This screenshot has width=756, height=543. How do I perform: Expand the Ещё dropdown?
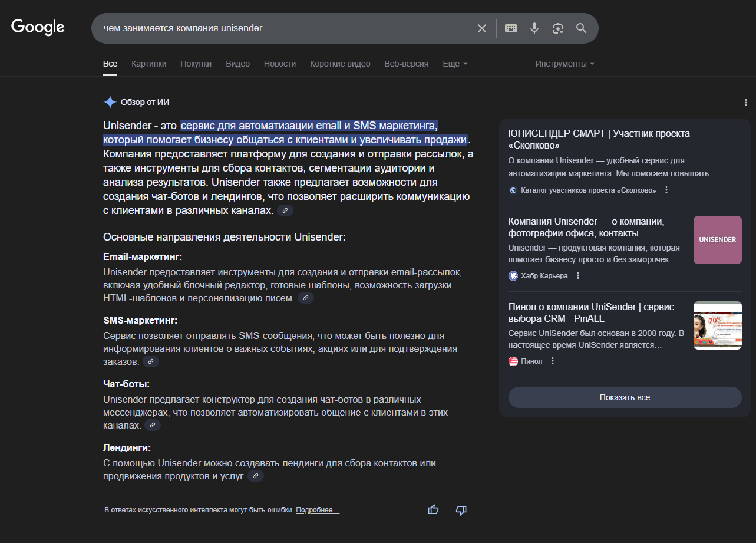tap(455, 64)
